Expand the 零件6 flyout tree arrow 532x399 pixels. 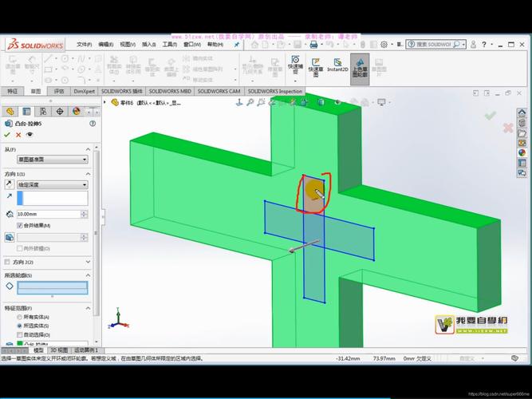104,102
